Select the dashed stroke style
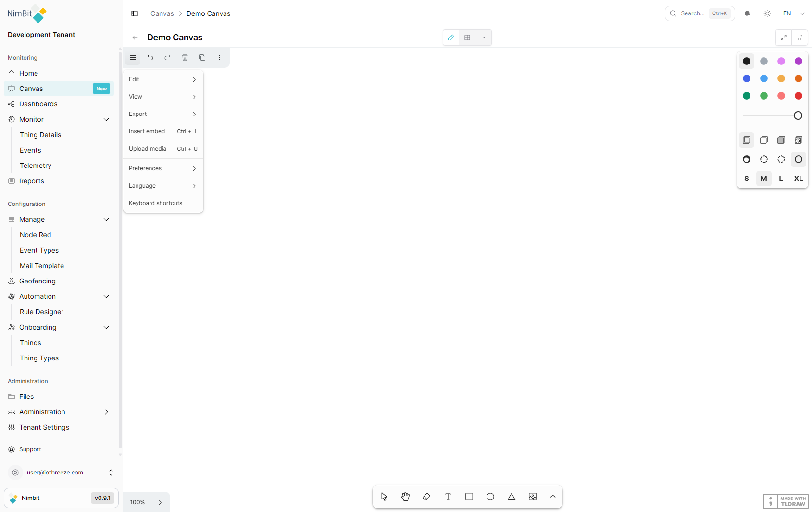Screen dimensions: 812x512 [764, 159]
